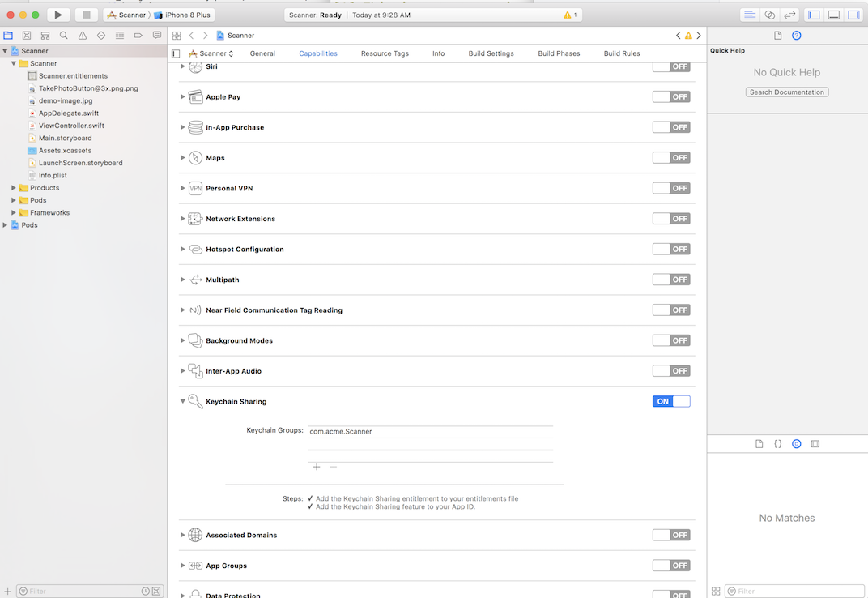The image size is (868, 598).
Task: Click Search Documentation button
Action: click(787, 92)
